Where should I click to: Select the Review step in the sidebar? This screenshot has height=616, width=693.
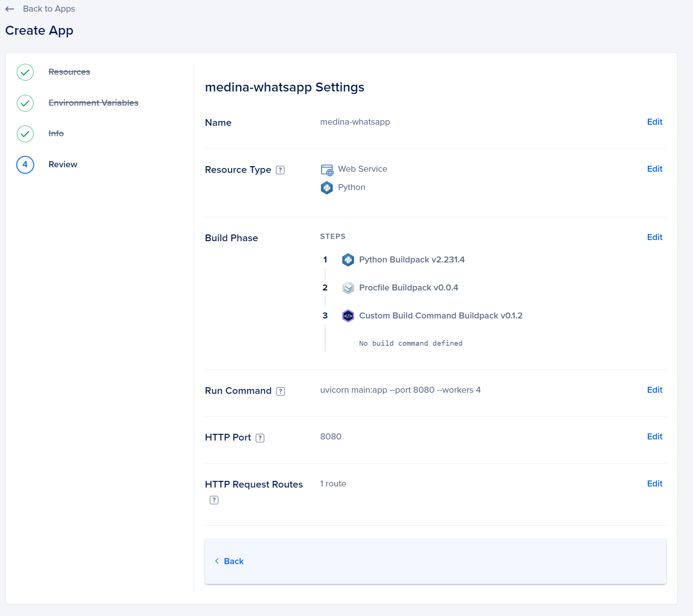coord(63,164)
